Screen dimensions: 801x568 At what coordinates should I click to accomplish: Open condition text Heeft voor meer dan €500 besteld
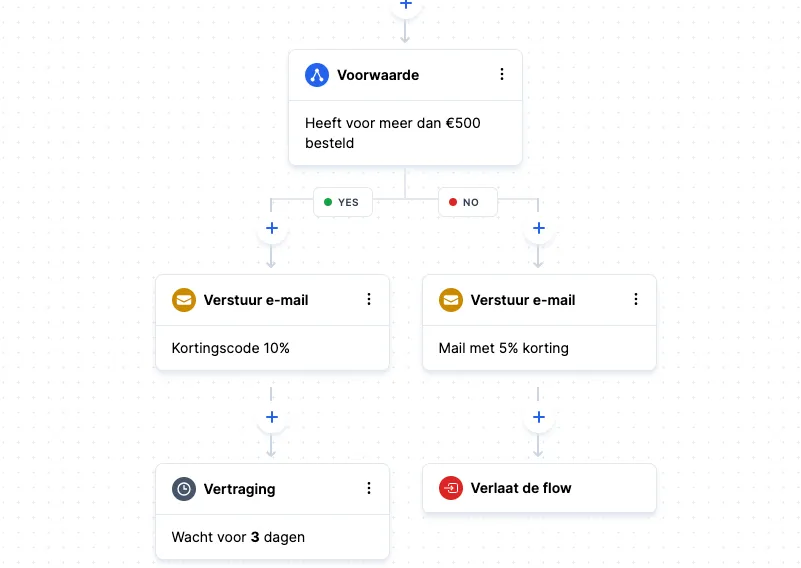pyautogui.click(x=392, y=133)
